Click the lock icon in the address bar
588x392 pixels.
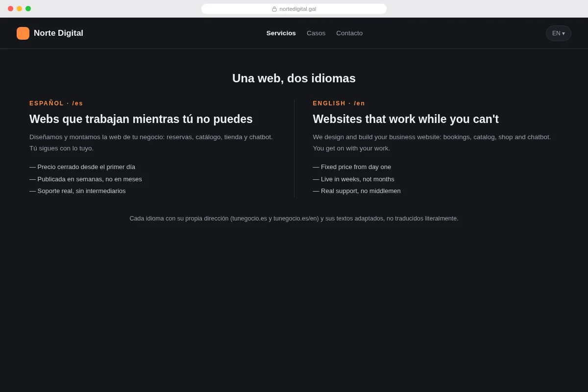[274, 9]
